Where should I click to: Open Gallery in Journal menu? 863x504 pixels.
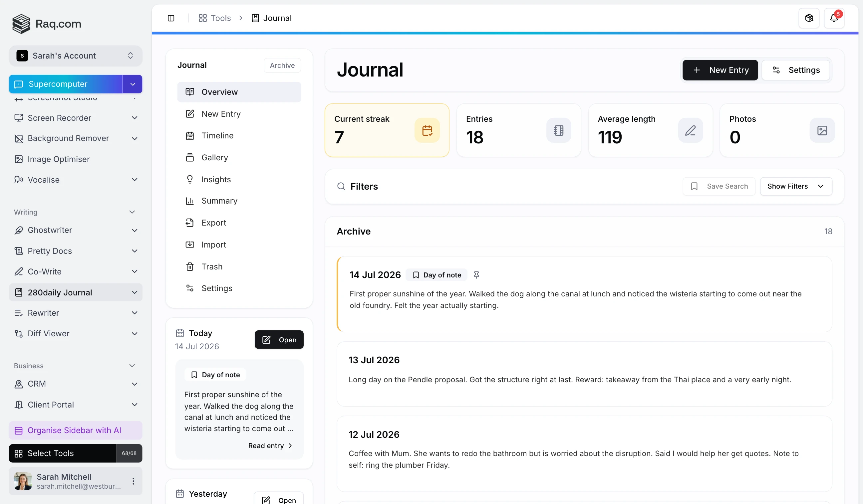tap(239, 157)
